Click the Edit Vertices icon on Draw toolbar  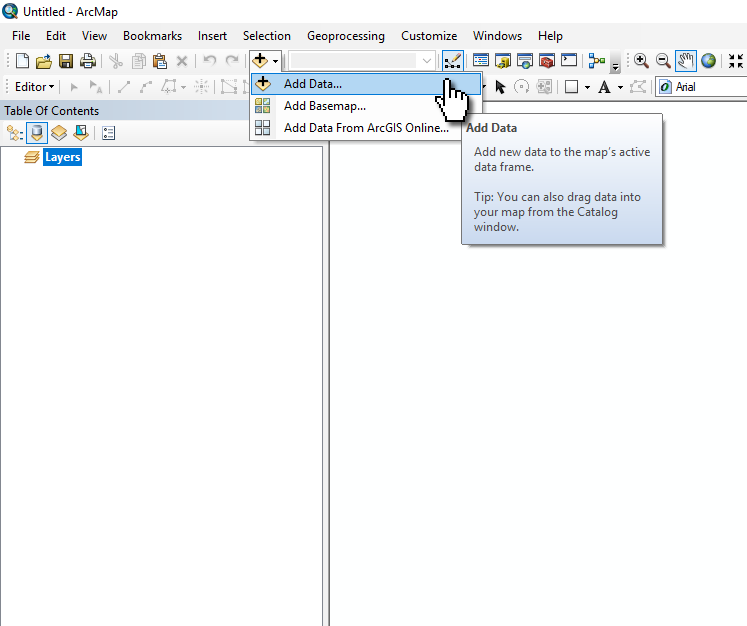637,87
